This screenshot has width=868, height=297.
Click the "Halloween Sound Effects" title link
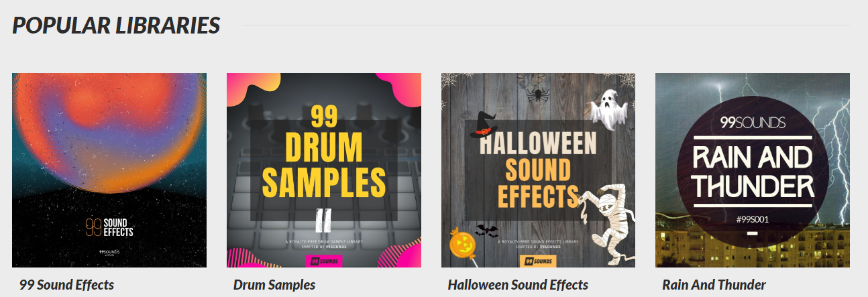518,284
